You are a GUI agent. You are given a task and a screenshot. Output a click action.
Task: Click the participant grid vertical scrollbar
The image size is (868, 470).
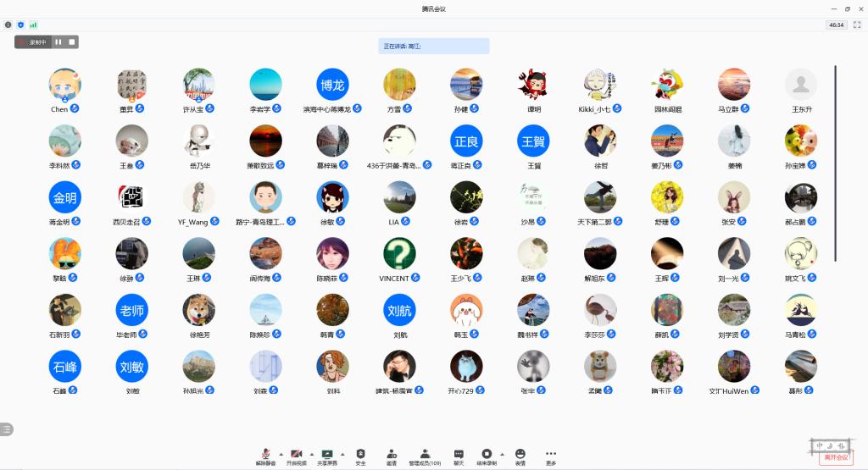pyautogui.click(x=835, y=161)
